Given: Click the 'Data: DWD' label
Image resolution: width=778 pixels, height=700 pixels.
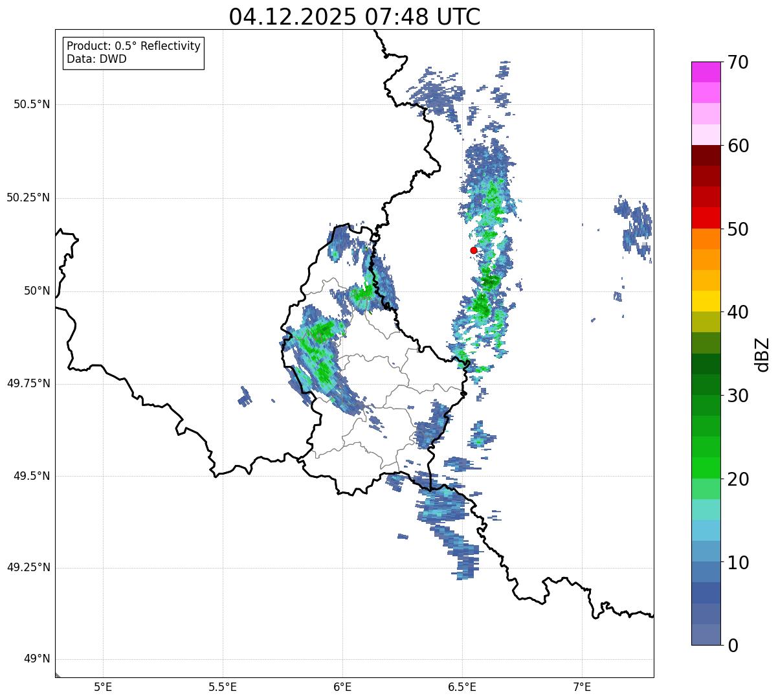Looking at the screenshot, I should click(96, 59).
